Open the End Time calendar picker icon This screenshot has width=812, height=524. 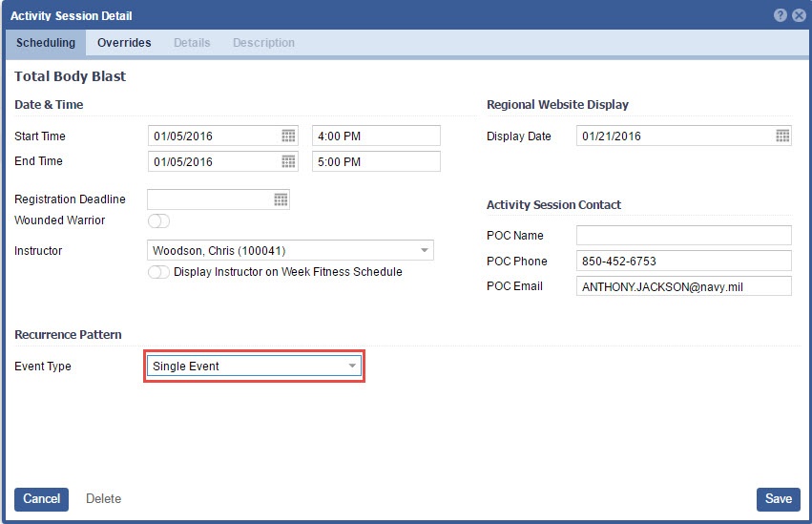288,162
